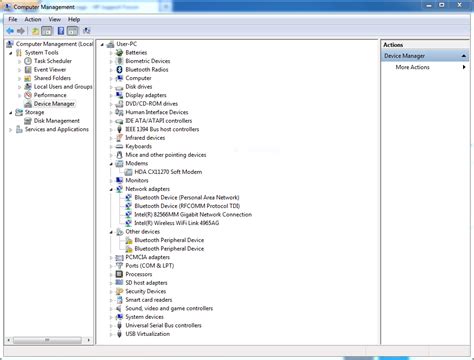474x360 pixels.
Task: Open the Help menu
Action: click(74, 19)
